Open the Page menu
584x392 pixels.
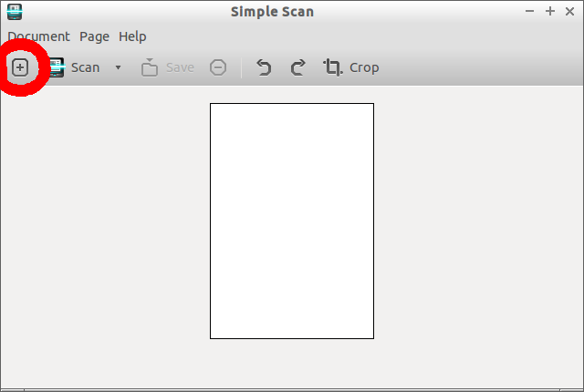(x=94, y=36)
